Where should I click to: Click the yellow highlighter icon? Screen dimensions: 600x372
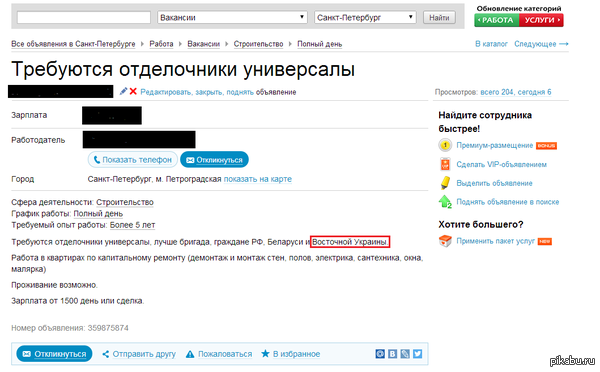pos(445,183)
